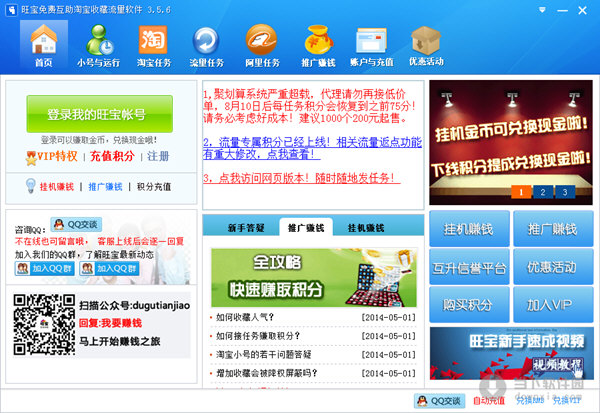Click the lightbulb tip icon
Image resolution: width=600 pixels, height=413 pixels.
(x=30, y=186)
